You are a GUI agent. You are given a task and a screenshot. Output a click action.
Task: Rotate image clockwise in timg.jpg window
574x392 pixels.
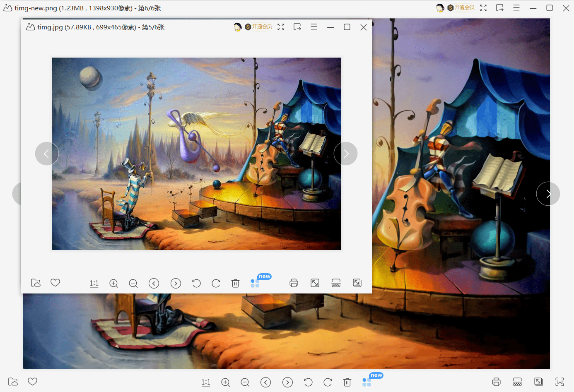[216, 284]
